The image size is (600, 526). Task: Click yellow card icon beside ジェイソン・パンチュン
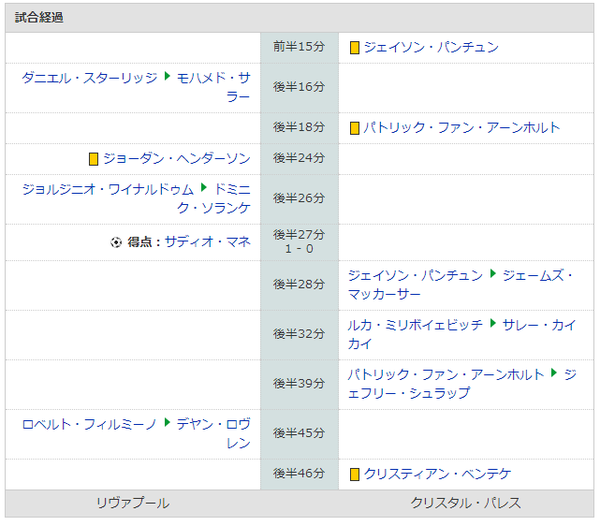click(354, 48)
